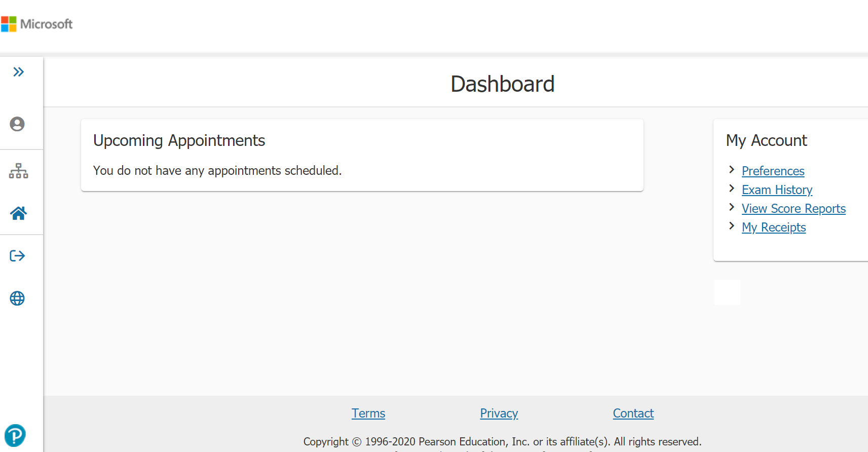
Task: Click the sign out arrow icon
Action: 17,256
